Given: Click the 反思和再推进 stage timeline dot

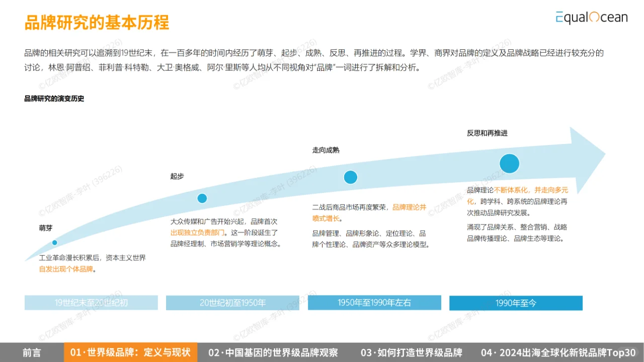Looking at the screenshot, I should pyautogui.click(x=509, y=164).
